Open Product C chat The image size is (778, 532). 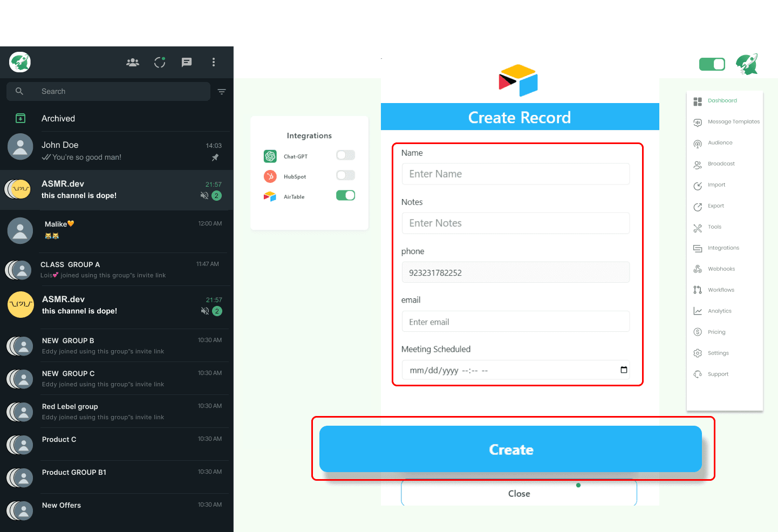point(117,444)
